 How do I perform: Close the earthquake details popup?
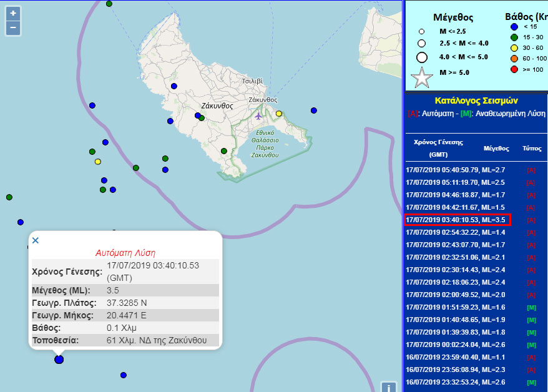tap(36, 240)
